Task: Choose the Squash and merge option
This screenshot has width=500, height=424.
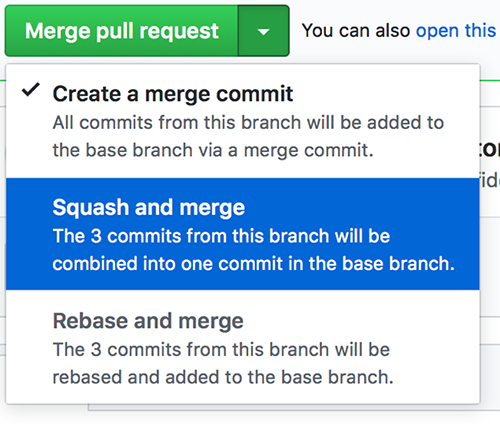Action: point(243,234)
